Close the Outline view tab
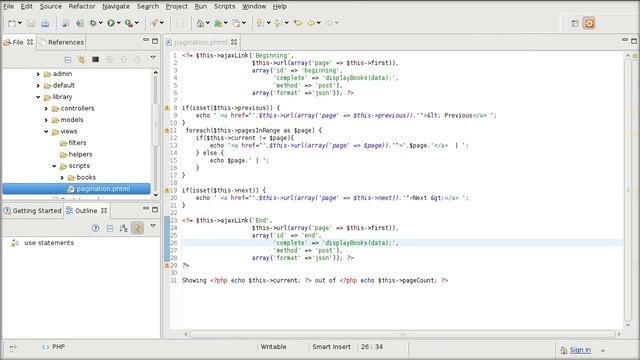The height and width of the screenshot is (360, 640). click(104, 211)
